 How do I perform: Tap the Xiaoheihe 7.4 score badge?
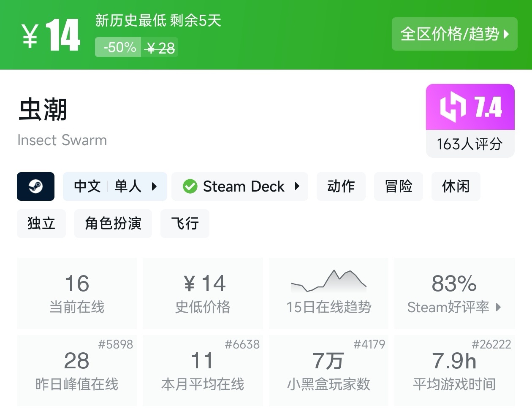[470, 107]
